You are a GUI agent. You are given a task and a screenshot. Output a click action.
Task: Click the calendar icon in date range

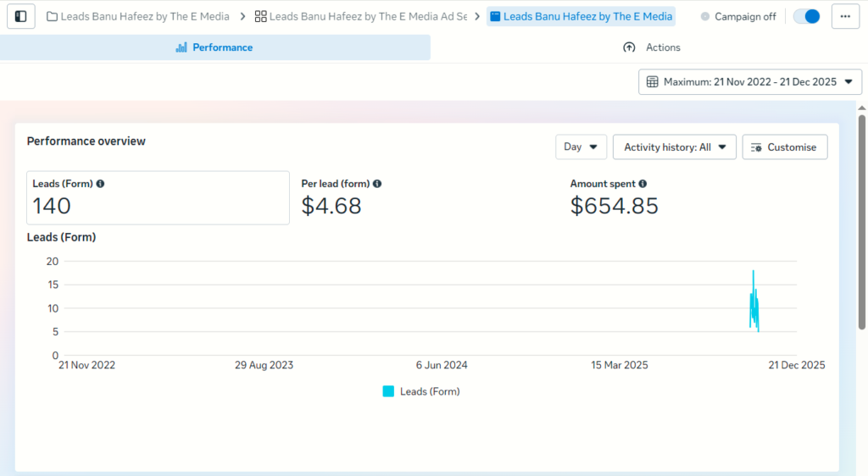(653, 82)
